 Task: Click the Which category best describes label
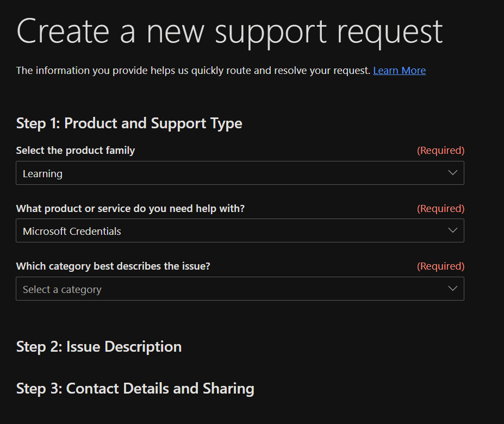113,266
